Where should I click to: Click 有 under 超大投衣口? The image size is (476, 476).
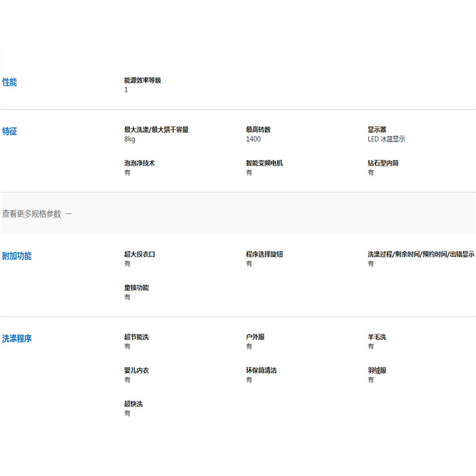(x=127, y=264)
